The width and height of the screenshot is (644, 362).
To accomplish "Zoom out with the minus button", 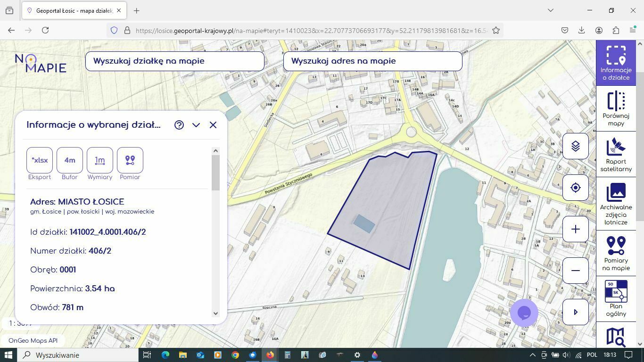I will [x=575, y=271].
